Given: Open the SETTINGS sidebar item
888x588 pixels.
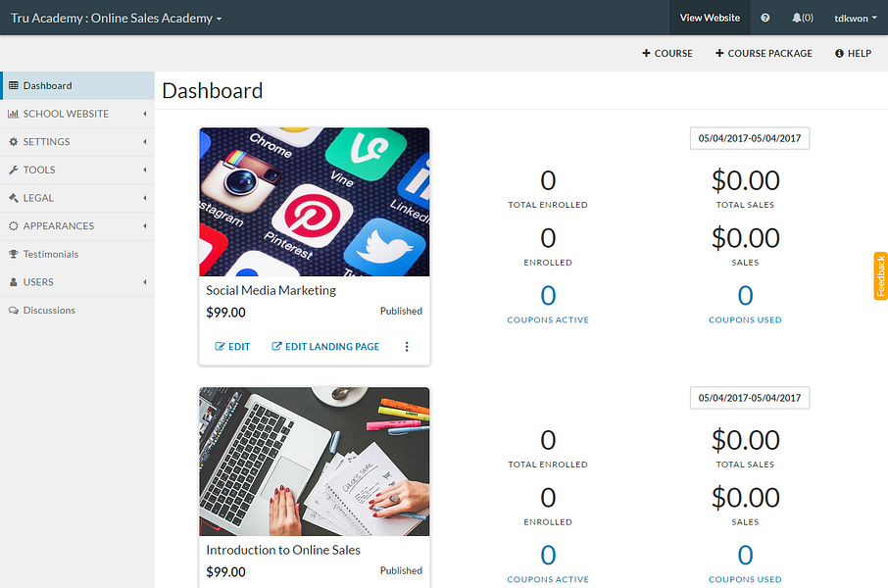Looking at the screenshot, I should pyautogui.click(x=77, y=142).
